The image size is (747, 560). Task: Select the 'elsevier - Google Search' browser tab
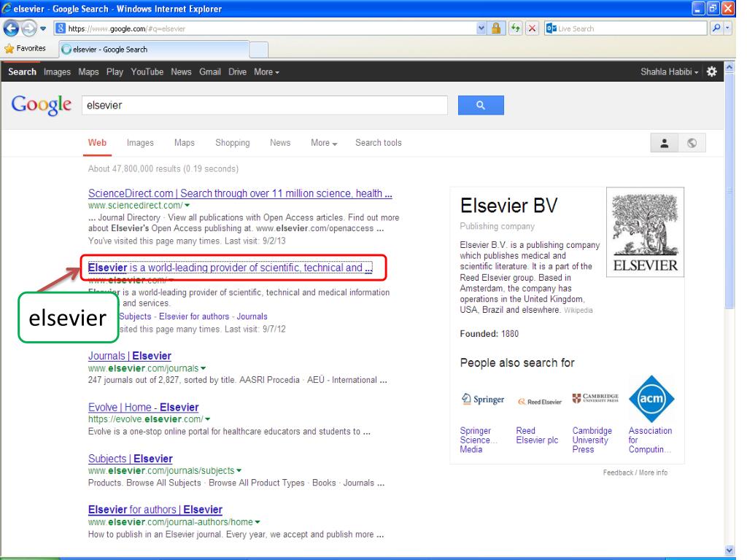[x=155, y=49]
